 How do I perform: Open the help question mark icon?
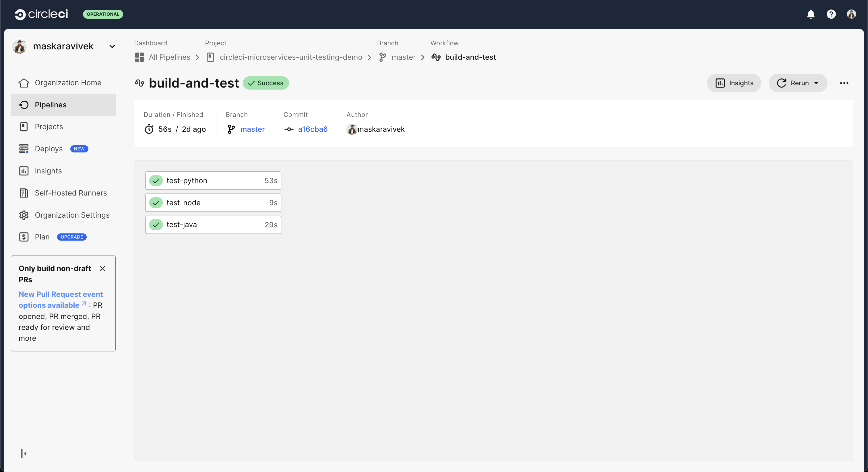pyautogui.click(x=831, y=14)
